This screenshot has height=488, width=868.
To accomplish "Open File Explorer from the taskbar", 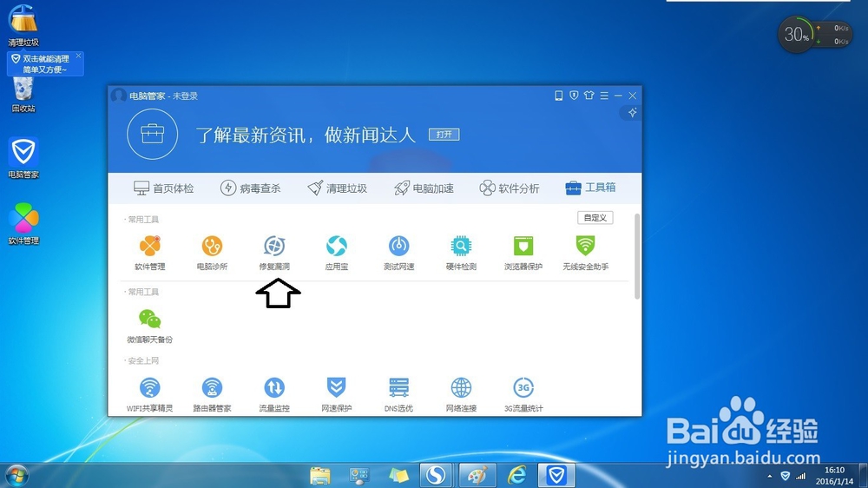I will (320, 475).
